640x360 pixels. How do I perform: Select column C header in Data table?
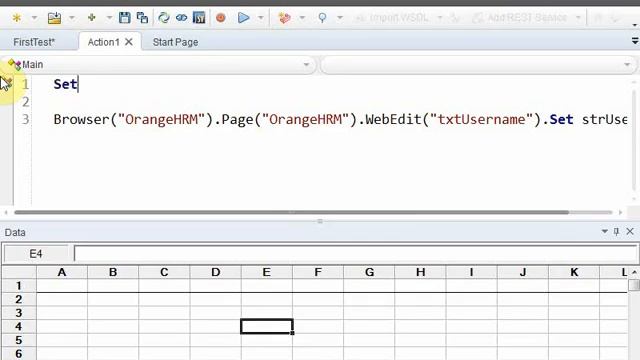pos(164,272)
